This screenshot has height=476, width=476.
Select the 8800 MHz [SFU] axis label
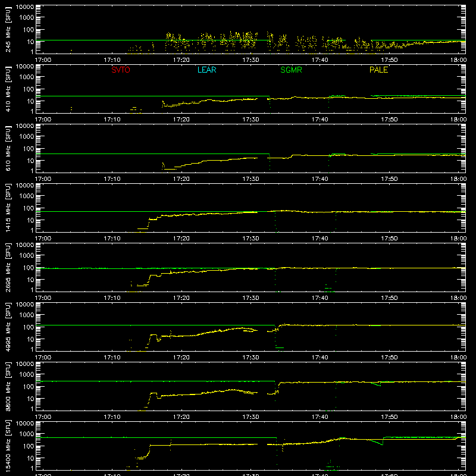click(8, 387)
